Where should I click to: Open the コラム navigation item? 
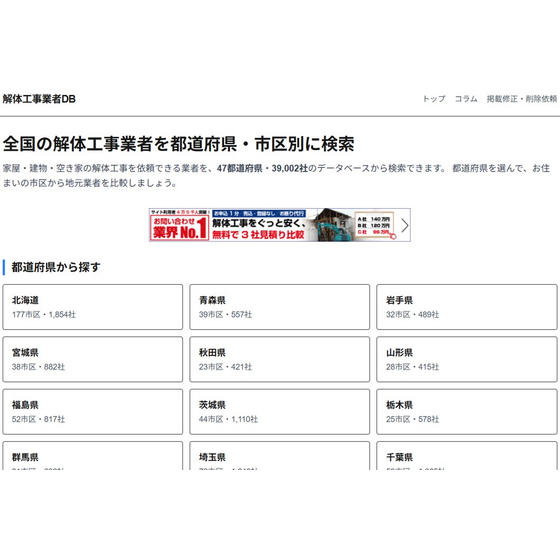coord(466,99)
